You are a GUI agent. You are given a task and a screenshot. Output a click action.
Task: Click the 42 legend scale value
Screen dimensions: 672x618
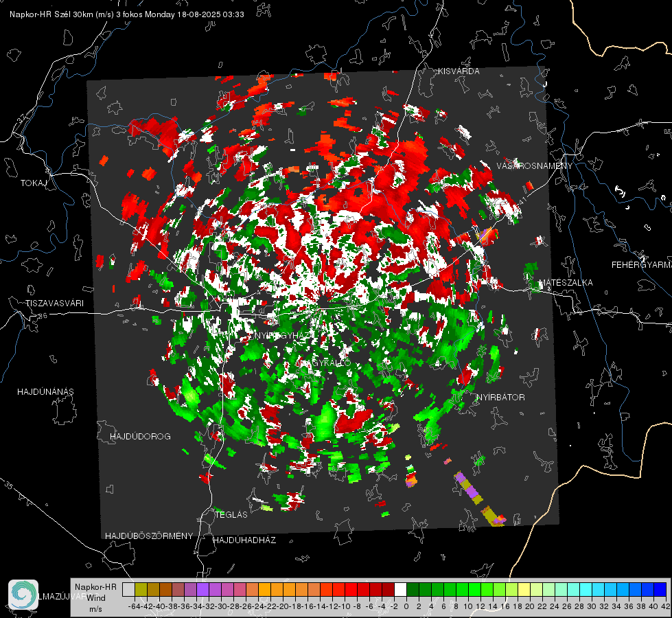[x=665, y=606]
